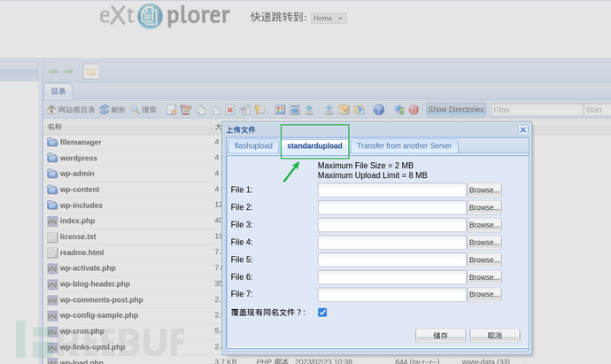611x364 pixels.
Task: Click the eXtplorer logo
Action: pyautogui.click(x=165, y=16)
